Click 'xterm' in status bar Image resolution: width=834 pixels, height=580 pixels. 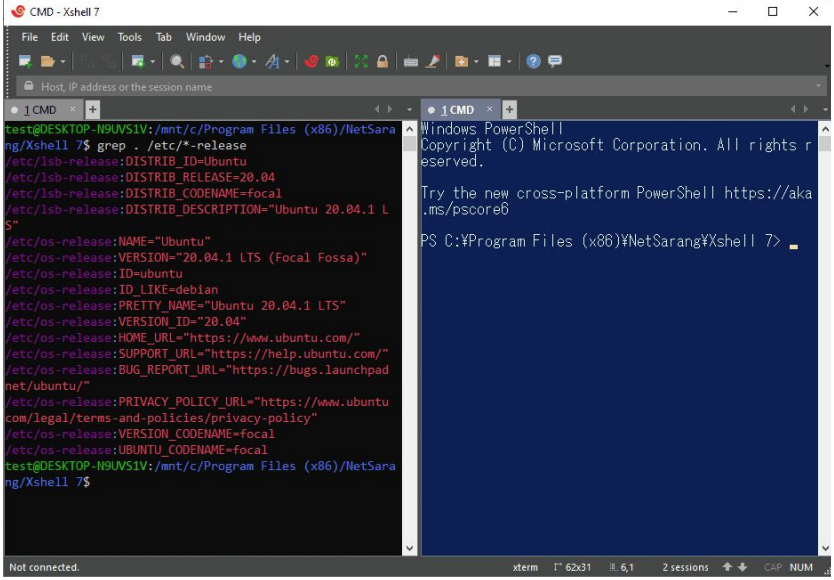[x=525, y=567]
